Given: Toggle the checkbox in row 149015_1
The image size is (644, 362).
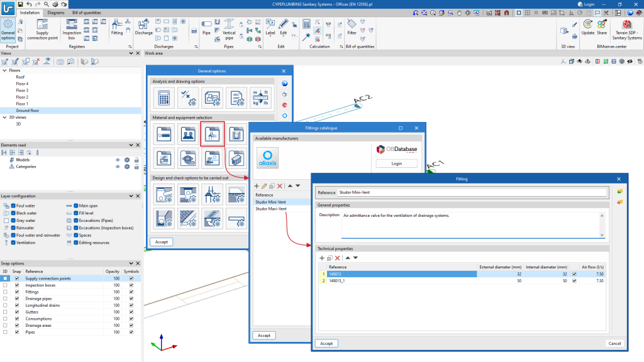Looking at the screenshot, I should point(574,281).
